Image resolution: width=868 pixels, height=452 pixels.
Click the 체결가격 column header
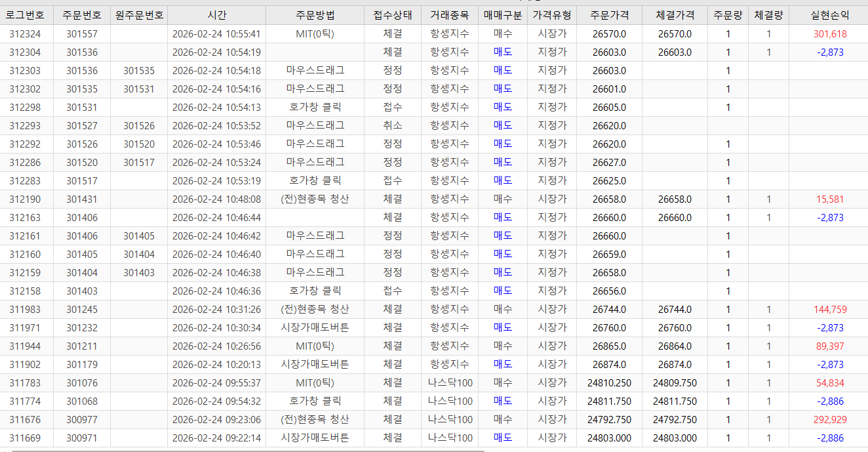coord(675,15)
